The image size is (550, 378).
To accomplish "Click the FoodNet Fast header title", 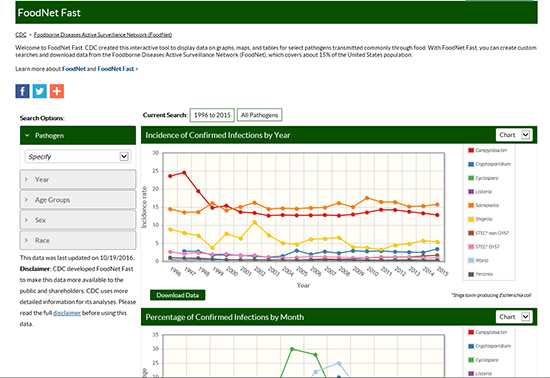I will click(x=49, y=13).
